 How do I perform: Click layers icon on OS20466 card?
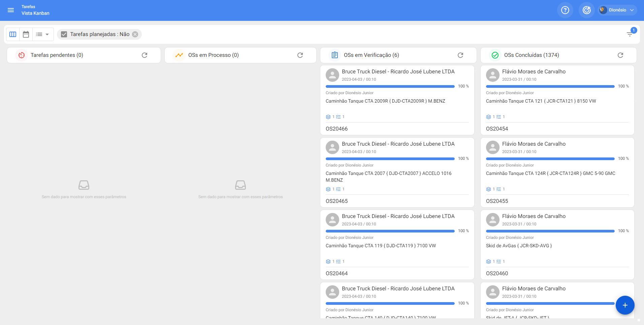tap(328, 117)
